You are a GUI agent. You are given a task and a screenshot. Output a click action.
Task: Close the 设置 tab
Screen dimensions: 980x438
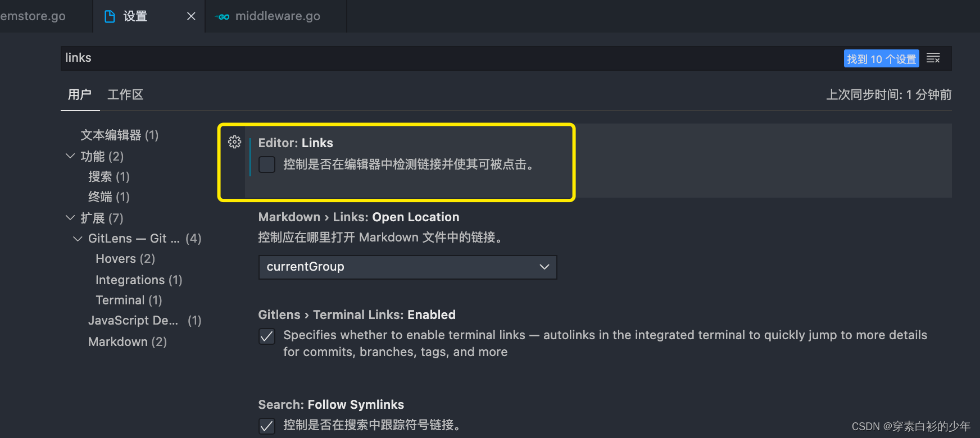pyautogui.click(x=191, y=16)
